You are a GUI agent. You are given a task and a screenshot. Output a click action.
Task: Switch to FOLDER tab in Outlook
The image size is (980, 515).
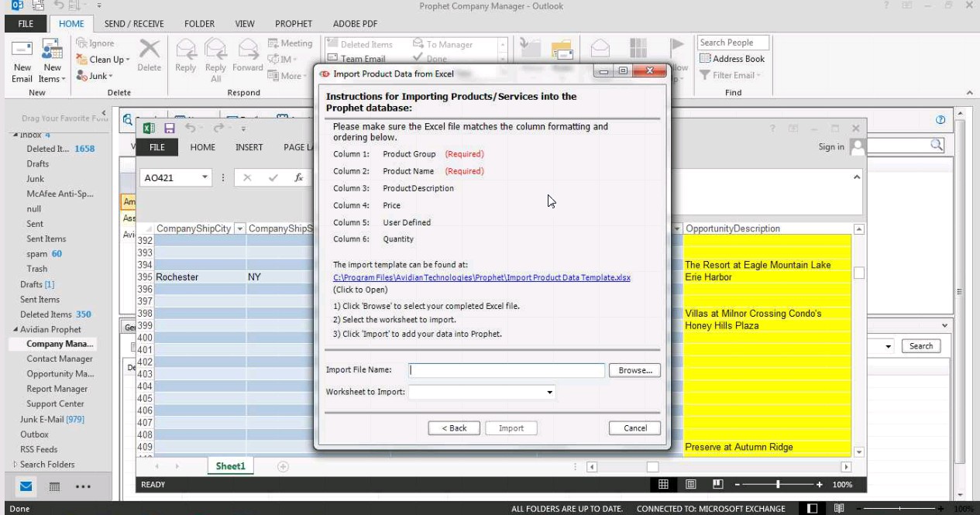[199, 24]
